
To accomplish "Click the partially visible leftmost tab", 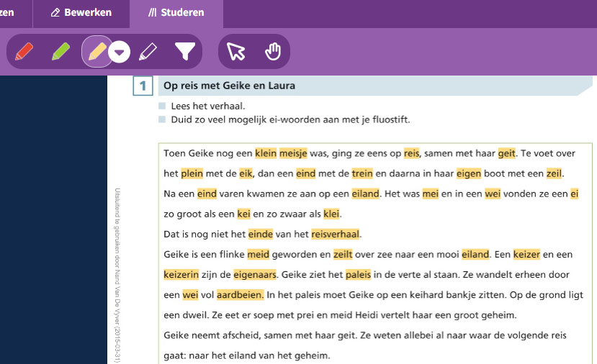I will [10, 13].
